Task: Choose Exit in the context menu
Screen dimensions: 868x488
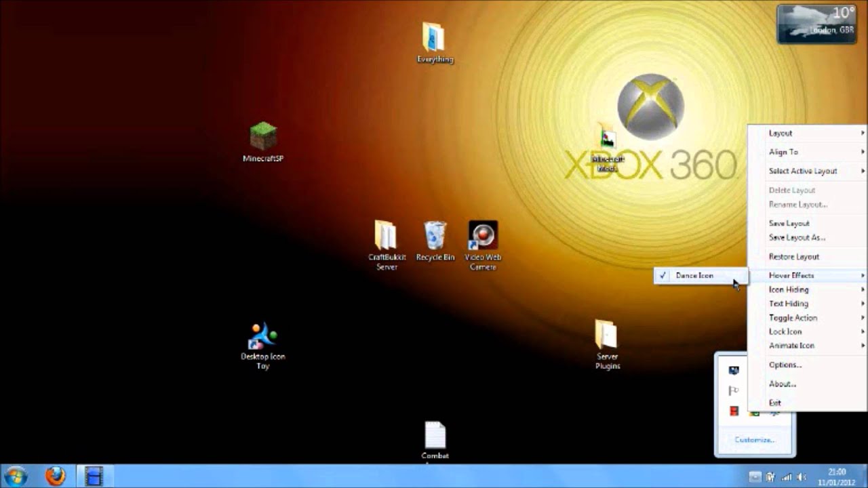Action: (x=808, y=403)
